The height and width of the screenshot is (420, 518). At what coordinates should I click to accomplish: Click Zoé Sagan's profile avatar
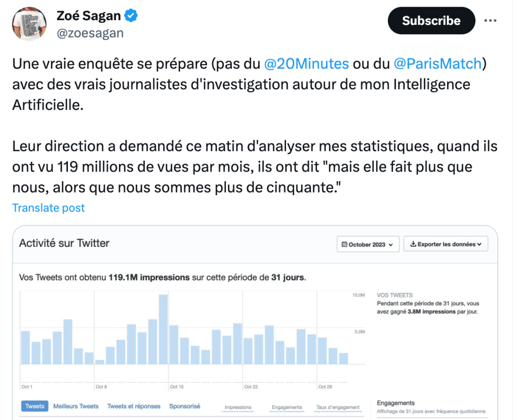coord(29,25)
